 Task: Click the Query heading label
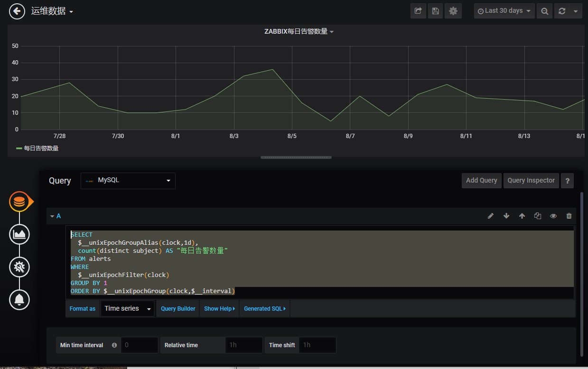pos(60,181)
